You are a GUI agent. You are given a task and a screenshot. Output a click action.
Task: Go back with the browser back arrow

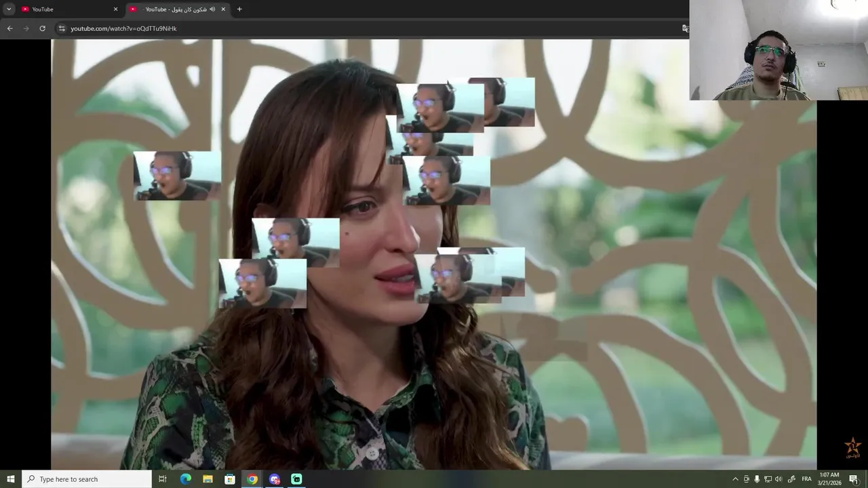(9, 28)
